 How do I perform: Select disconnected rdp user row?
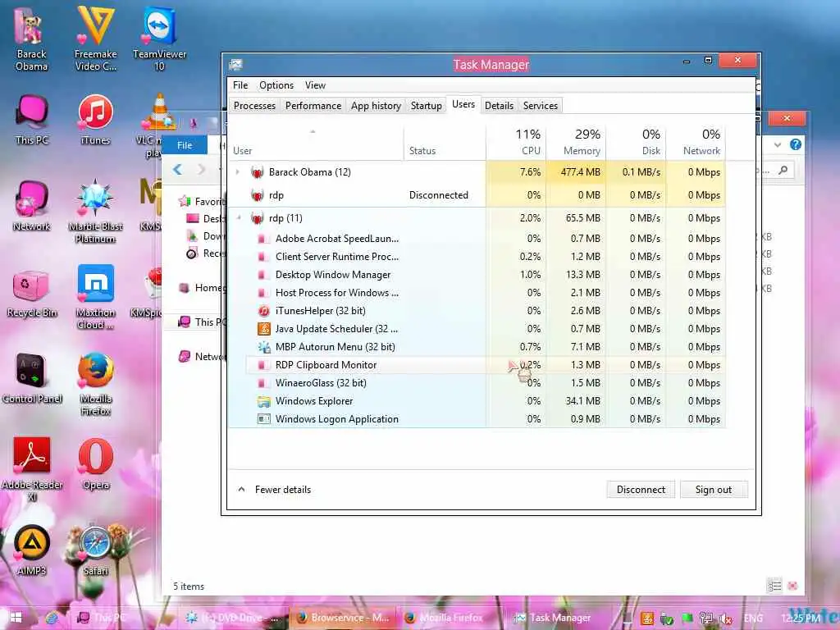pyautogui.click(x=477, y=195)
